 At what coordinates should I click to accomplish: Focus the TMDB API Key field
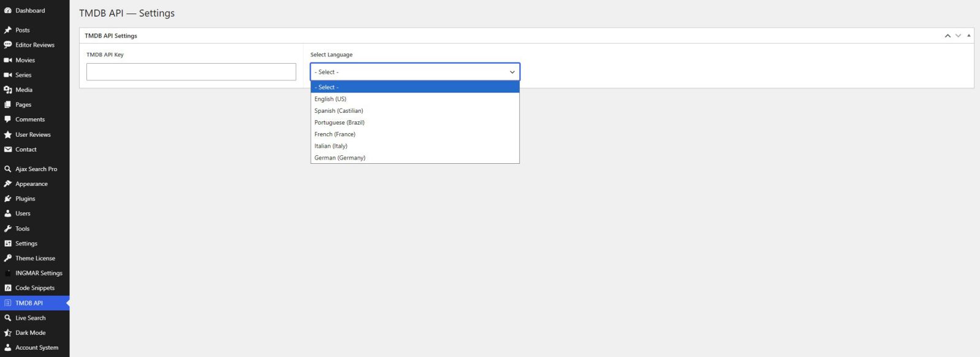pos(191,72)
